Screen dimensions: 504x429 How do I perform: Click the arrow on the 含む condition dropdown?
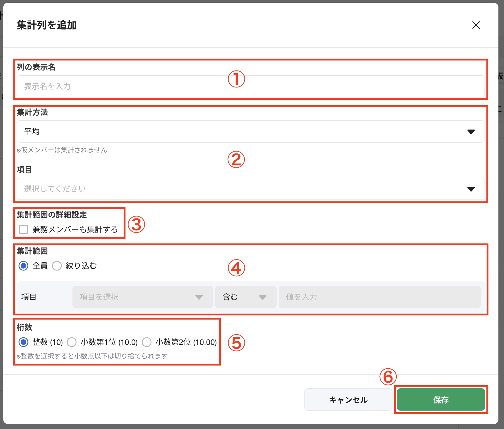(x=262, y=297)
